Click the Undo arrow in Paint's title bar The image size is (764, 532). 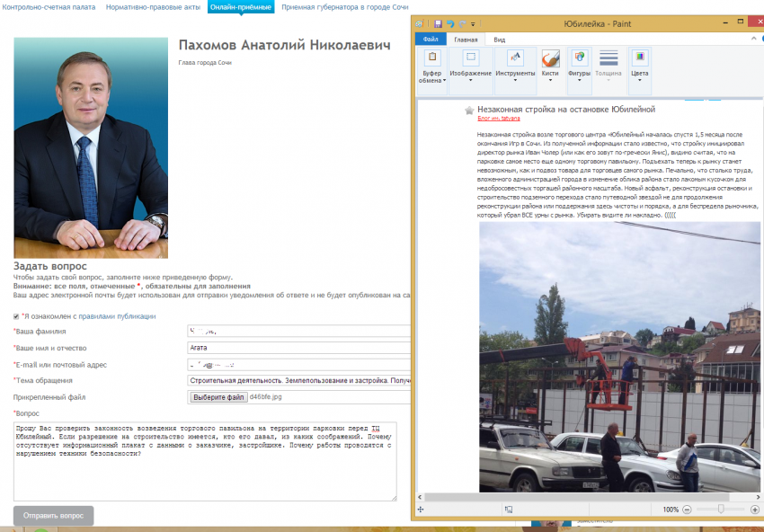click(449, 23)
